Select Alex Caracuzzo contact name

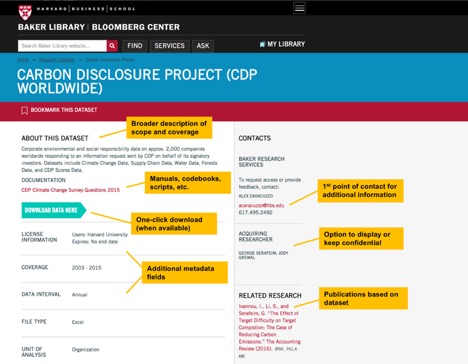click(x=256, y=196)
